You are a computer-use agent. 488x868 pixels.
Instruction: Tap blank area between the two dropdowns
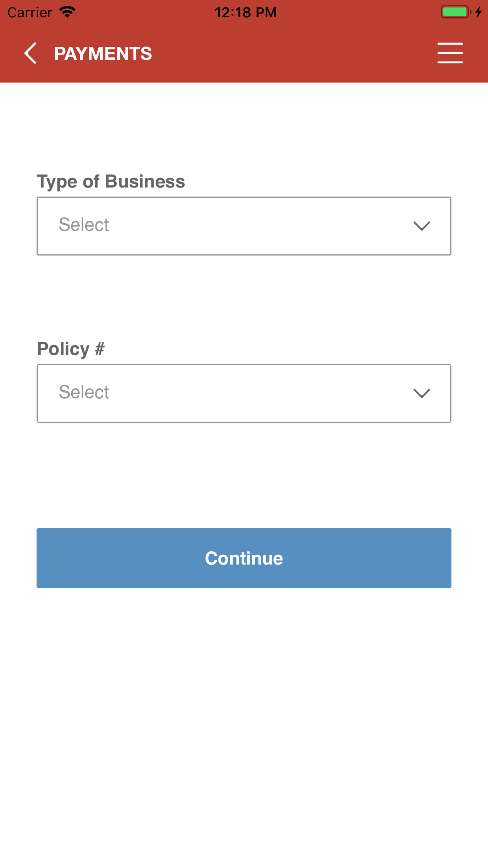[244, 297]
